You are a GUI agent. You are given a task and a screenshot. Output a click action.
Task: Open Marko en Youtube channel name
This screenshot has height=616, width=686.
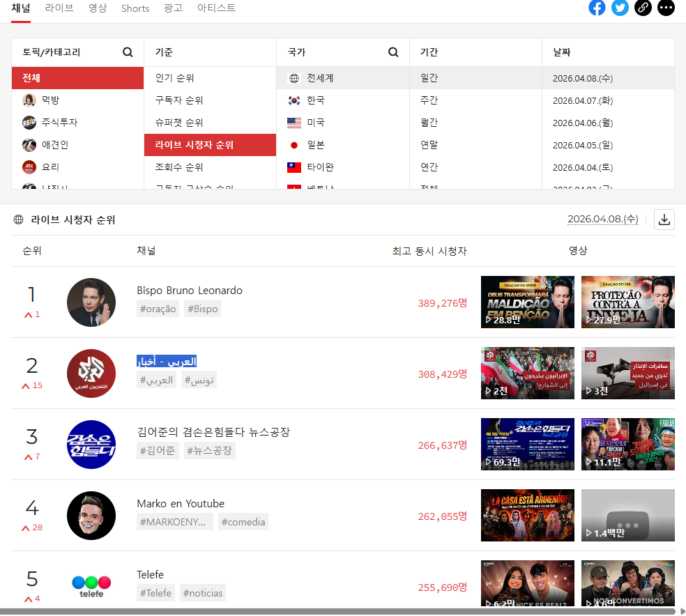point(181,504)
